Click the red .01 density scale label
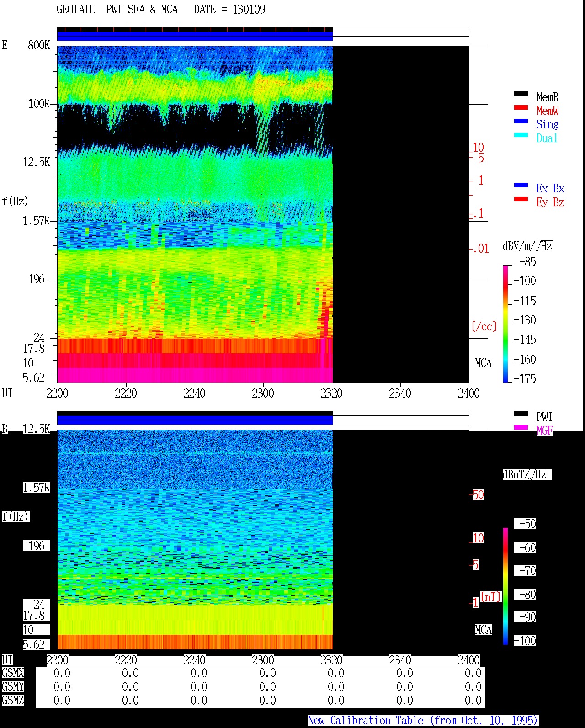Screen dimensions: 585x728 tap(481, 249)
